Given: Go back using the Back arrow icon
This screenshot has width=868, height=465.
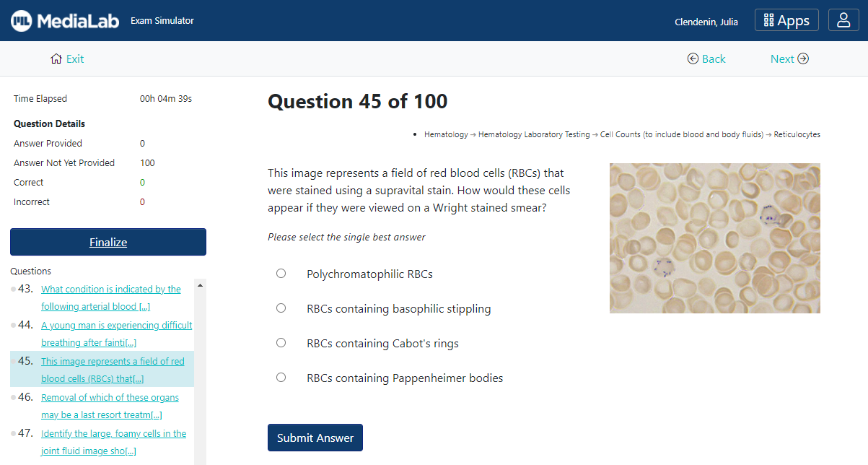Looking at the screenshot, I should tap(693, 59).
